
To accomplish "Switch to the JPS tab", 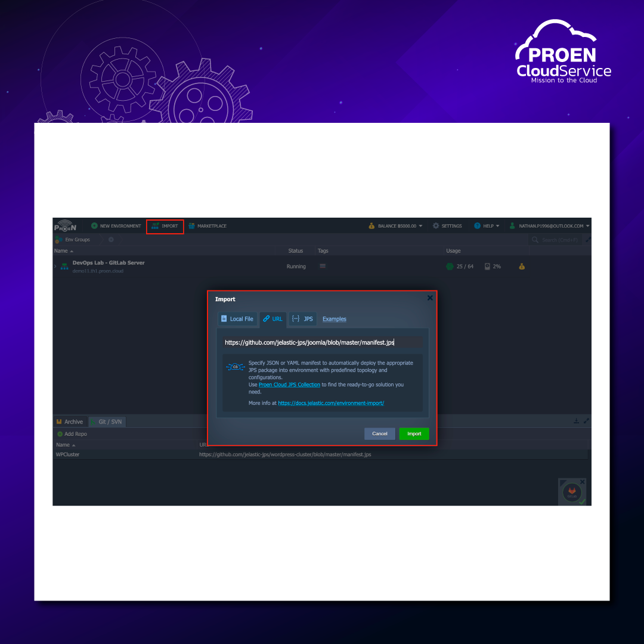I will click(x=302, y=319).
